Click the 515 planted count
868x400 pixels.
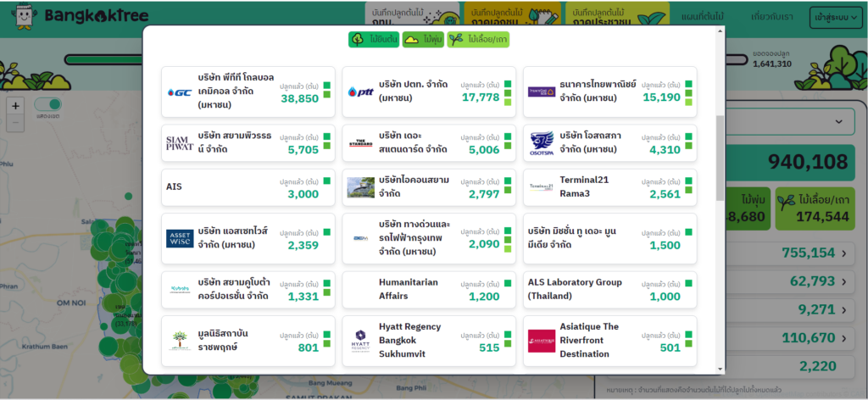[x=489, y=347]
